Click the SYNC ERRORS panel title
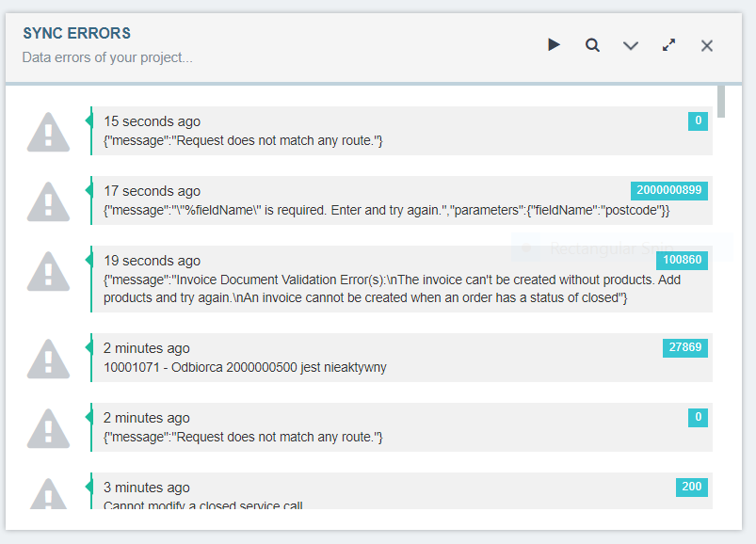The width and height of the screenshot is (756, 544). 76,33
